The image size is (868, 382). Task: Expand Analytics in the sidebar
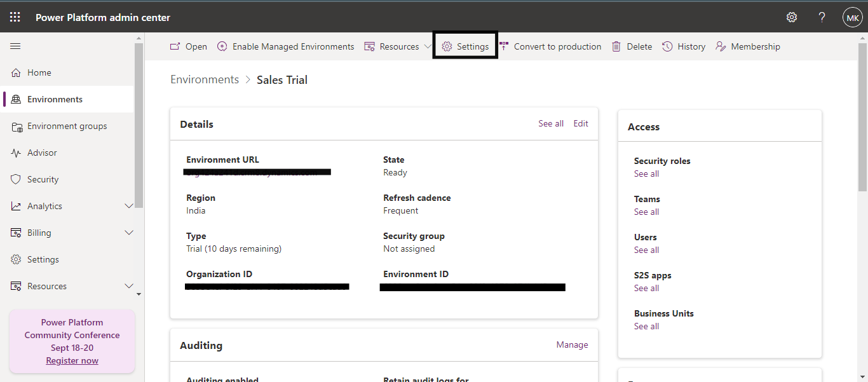(x=129, y=206)
